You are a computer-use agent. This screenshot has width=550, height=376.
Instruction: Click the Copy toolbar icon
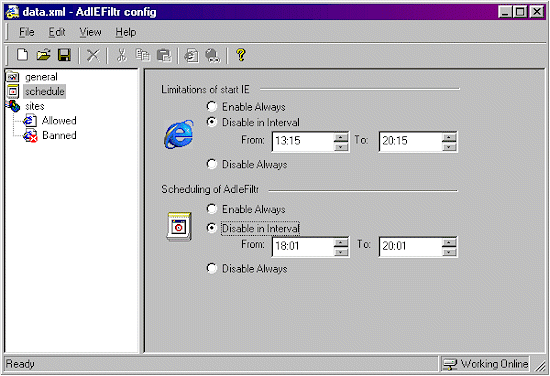tap(143, 55)
